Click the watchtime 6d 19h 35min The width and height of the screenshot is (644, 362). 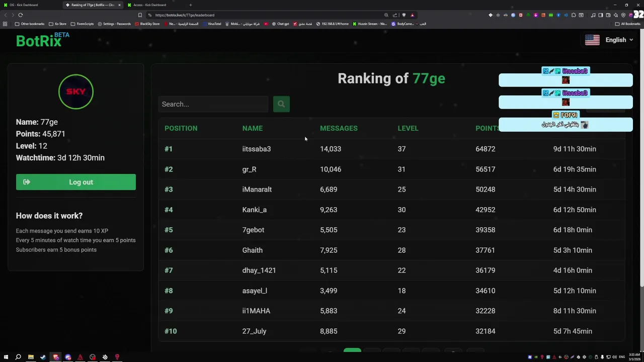[x=575, y=169]
